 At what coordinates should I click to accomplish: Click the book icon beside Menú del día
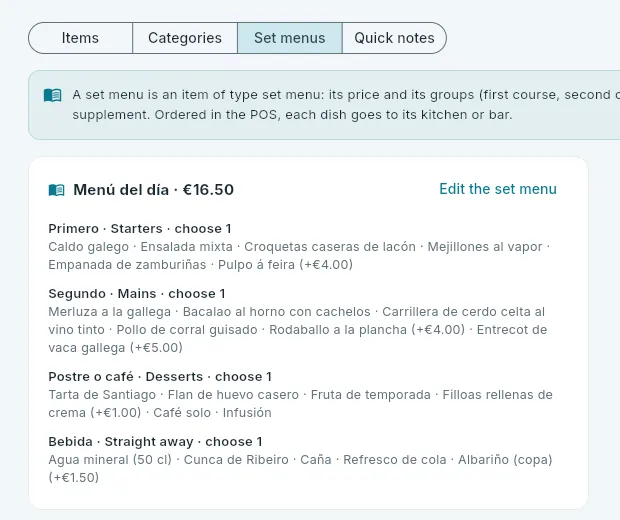pyautogui.click(x=57, y=190)
